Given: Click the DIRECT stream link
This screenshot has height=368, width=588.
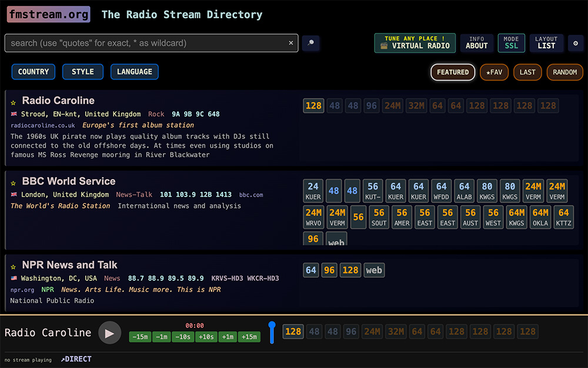Looking at the screenshot, I should 76,359.
